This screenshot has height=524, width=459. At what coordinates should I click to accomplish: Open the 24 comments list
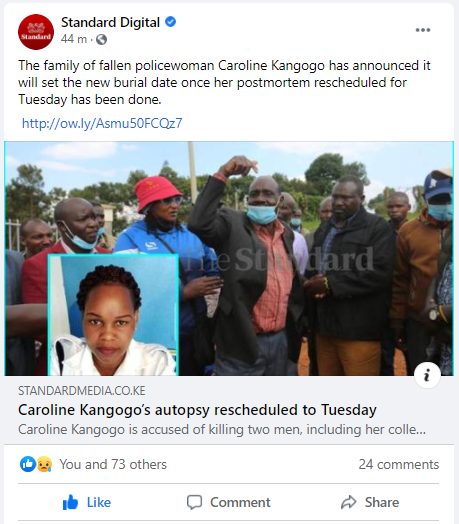pyautogui.click(x=398, y=465)
